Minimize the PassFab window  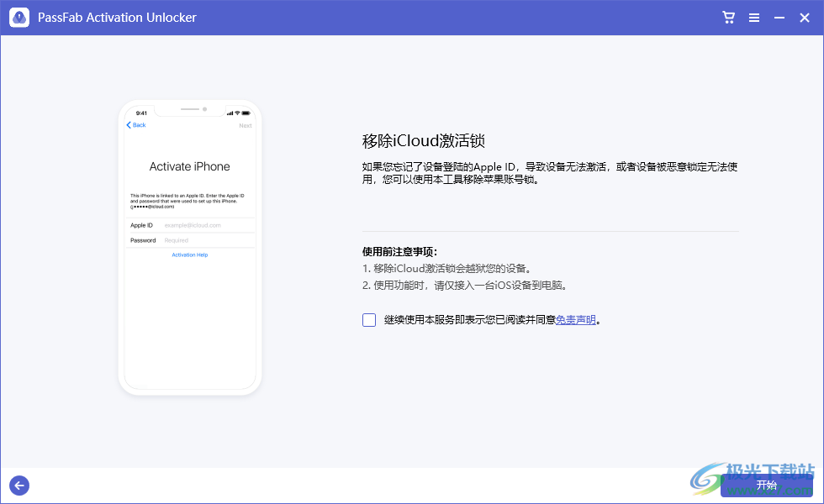pos(779,18)
